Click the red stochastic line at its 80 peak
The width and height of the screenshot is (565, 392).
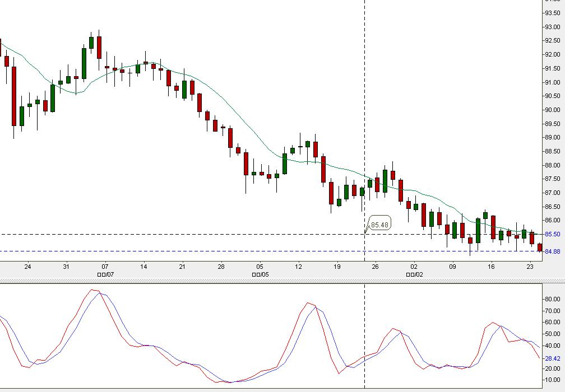pyautogui.click(x=92, y=291)
